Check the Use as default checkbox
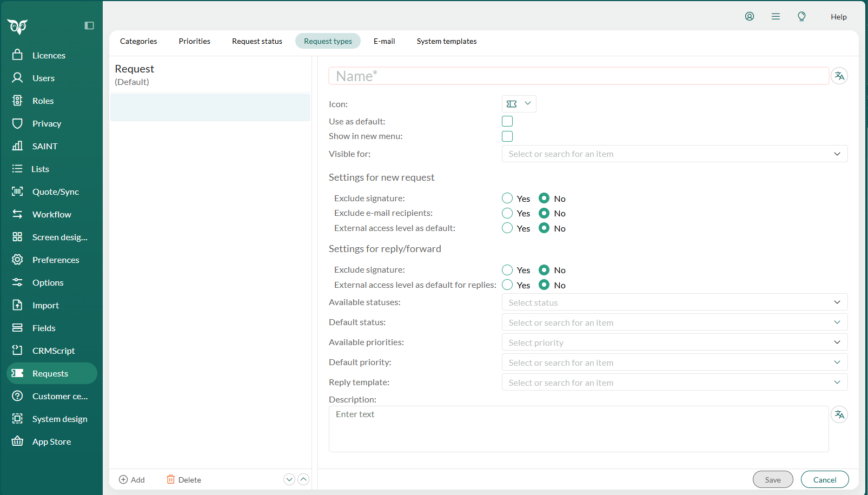868x495 pixels. [507, 121]
